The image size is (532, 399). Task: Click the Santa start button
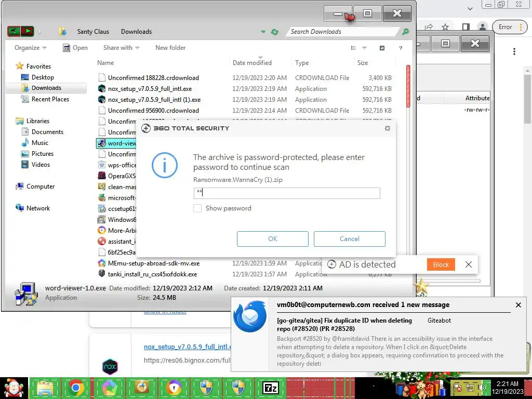click(14, 388)
